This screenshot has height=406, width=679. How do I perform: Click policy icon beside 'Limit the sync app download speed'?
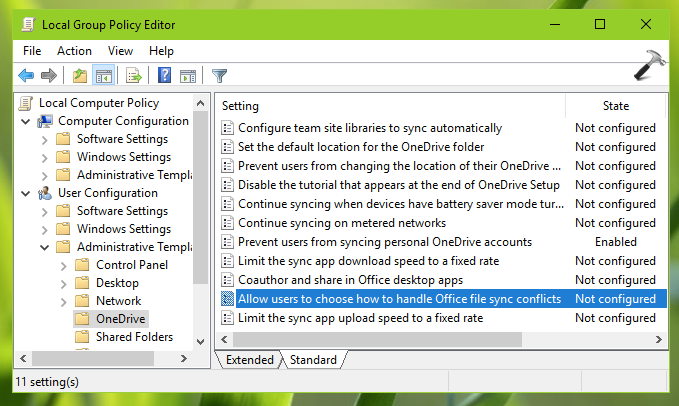click(x=227, y=261)
